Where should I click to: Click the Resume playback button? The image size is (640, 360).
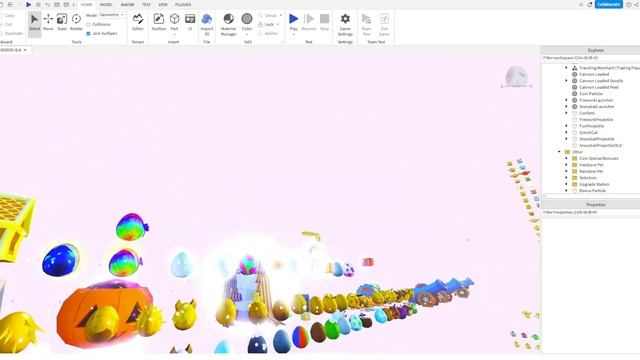pos(309,22)
